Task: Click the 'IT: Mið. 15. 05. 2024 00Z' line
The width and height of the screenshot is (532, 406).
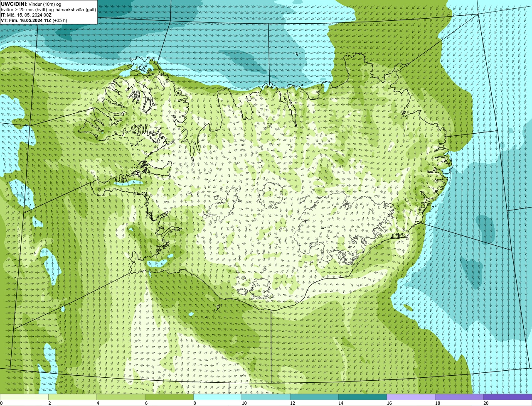Action: pos(26,15)
